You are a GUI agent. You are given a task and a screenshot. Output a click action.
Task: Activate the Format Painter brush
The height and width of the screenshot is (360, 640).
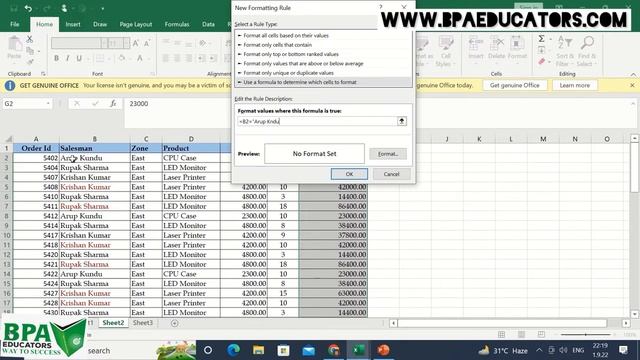(30, 62)
